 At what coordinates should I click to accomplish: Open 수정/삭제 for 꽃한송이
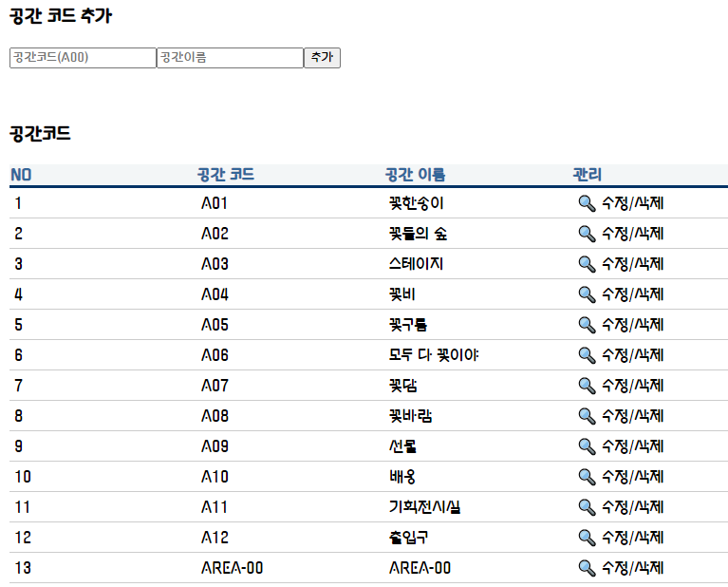(x=632, y=203)
